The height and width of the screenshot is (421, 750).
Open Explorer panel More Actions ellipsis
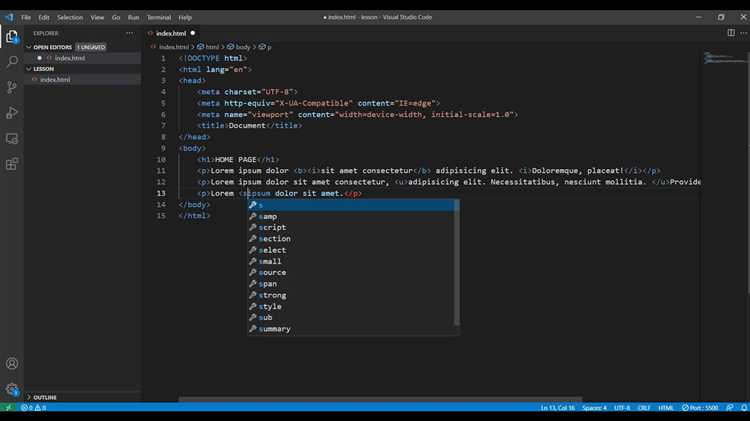click(130, 33)
